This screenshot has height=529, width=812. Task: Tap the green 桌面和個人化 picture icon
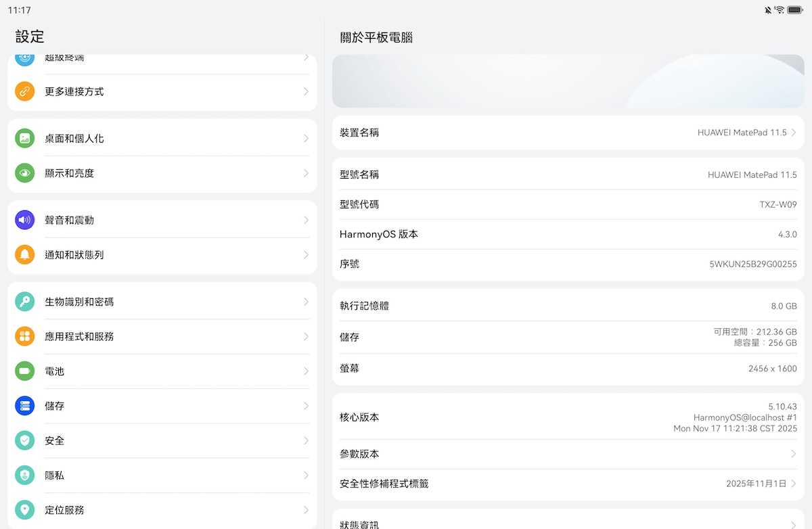25,138
